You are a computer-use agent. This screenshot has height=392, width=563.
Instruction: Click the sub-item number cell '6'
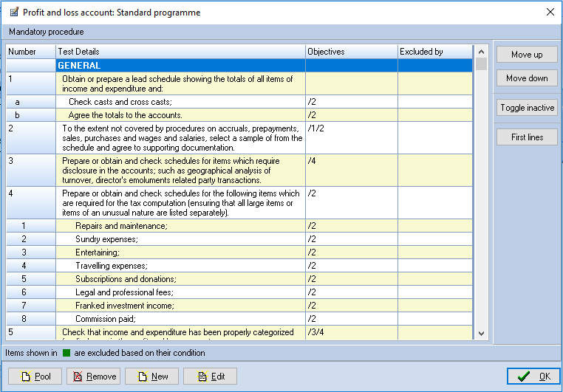(31, 292)
